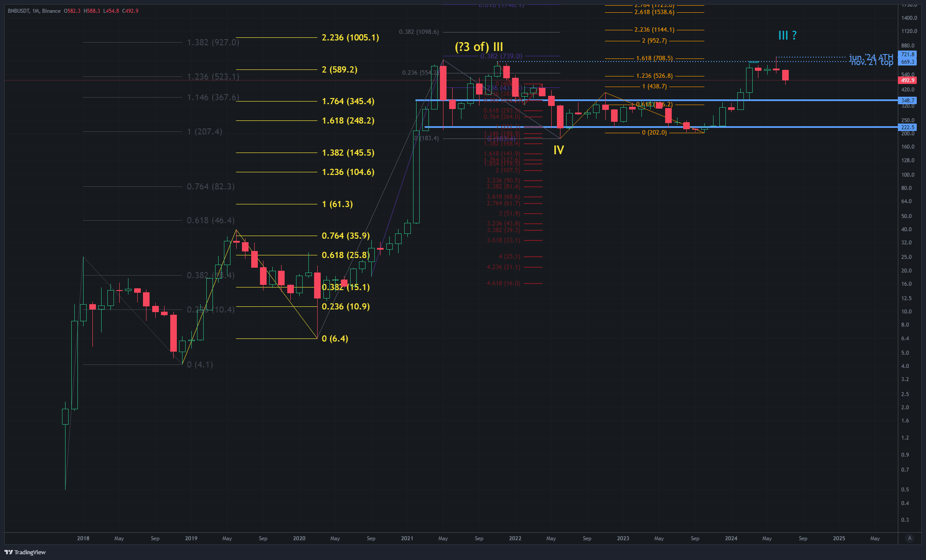
Task: Select the 'jun. '24 ATH' line label
Action: pos(871,57)
